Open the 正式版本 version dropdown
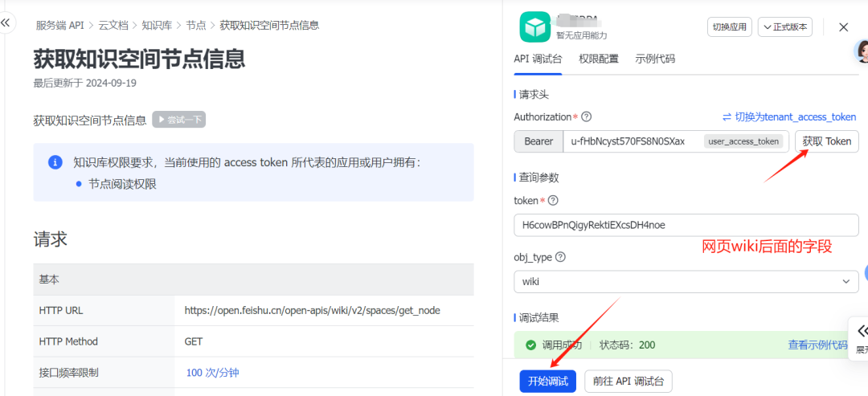868x396 pixels. tap(785, 27)
